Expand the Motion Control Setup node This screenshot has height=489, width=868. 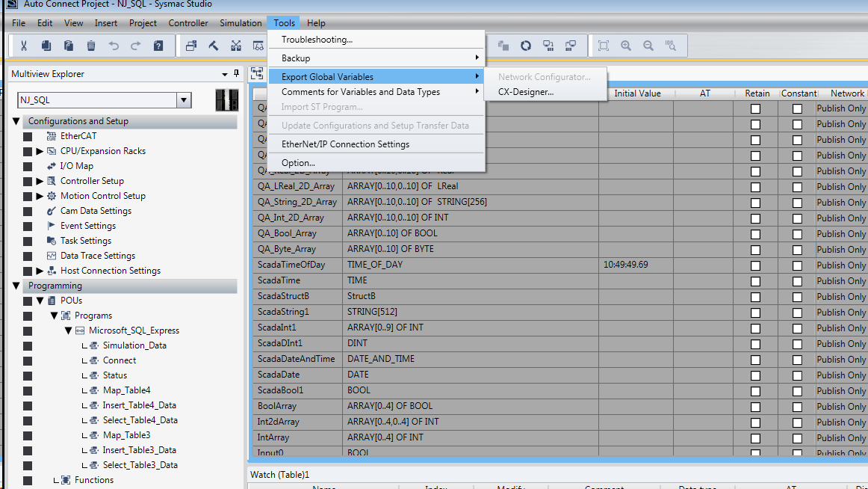coord(40,196)
